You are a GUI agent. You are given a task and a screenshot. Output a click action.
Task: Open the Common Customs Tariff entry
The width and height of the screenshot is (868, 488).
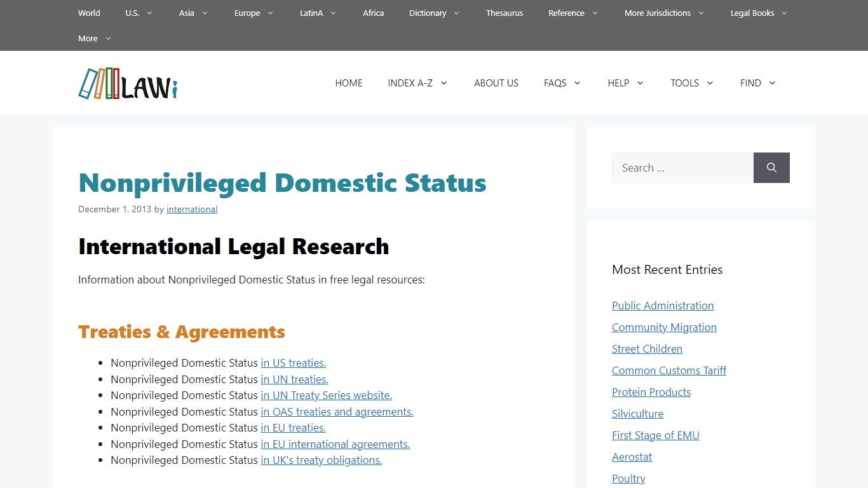click(x=669, y=370)
